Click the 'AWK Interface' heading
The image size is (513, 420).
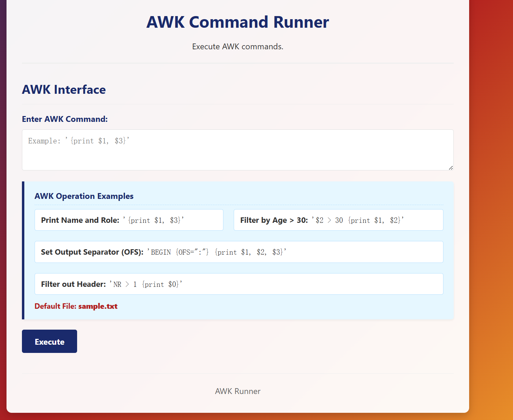coord(64,89)
